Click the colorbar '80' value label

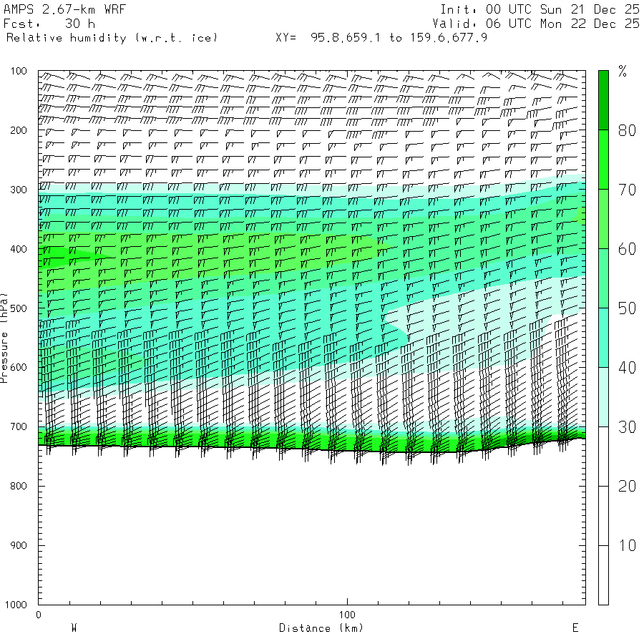(x=627, y=131)
